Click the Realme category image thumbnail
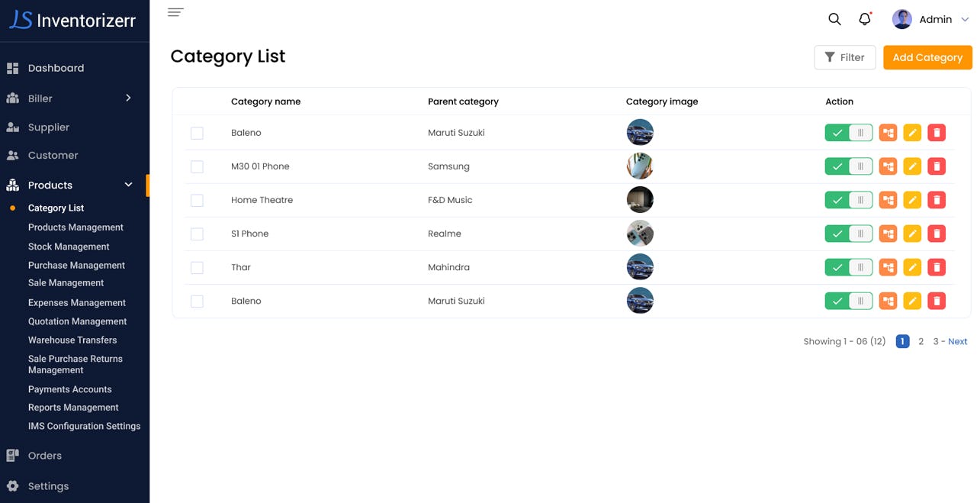This screenshot has height=503, width=980. (640, 234)
